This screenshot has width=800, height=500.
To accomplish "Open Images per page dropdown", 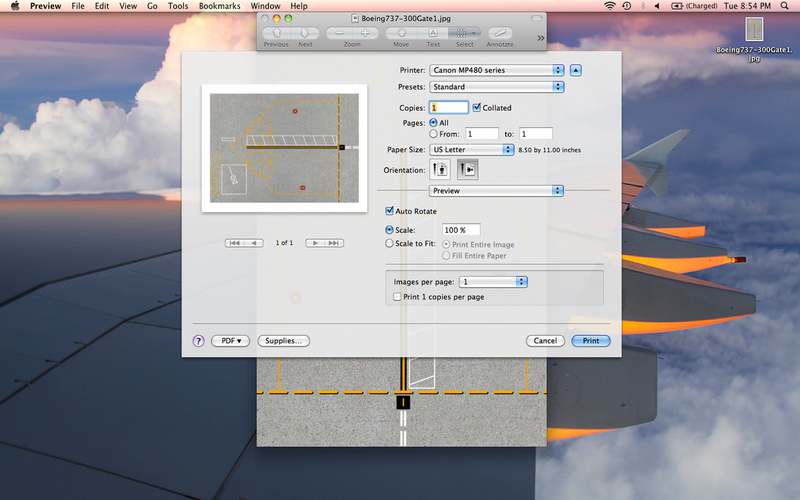I will 492,282.
